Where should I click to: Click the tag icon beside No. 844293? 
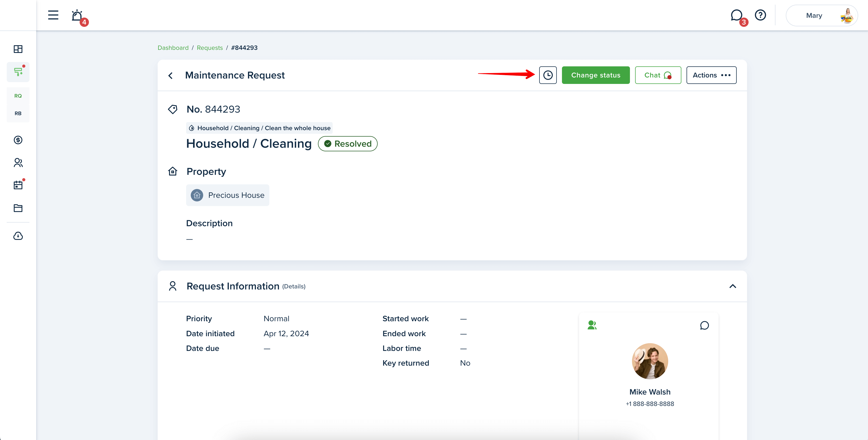point(172,109)
